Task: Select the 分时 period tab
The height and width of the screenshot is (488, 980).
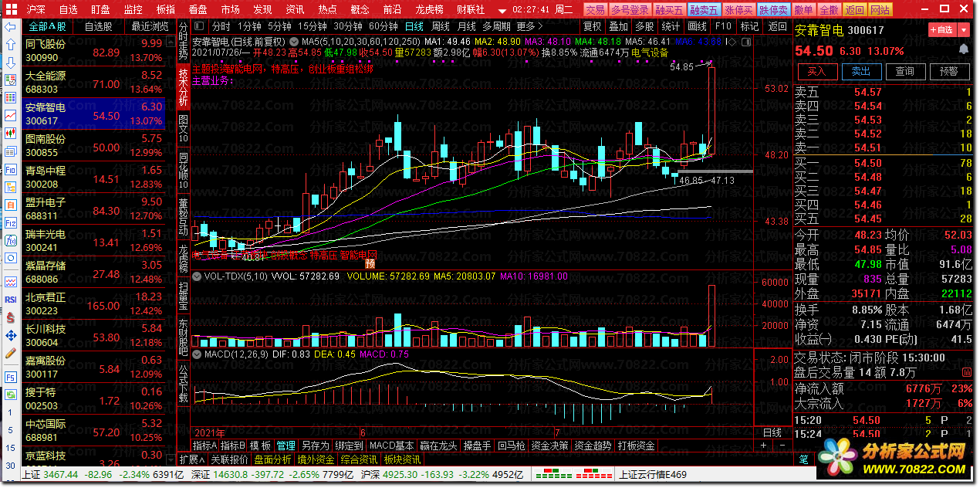Action: [x=221, y=26]
